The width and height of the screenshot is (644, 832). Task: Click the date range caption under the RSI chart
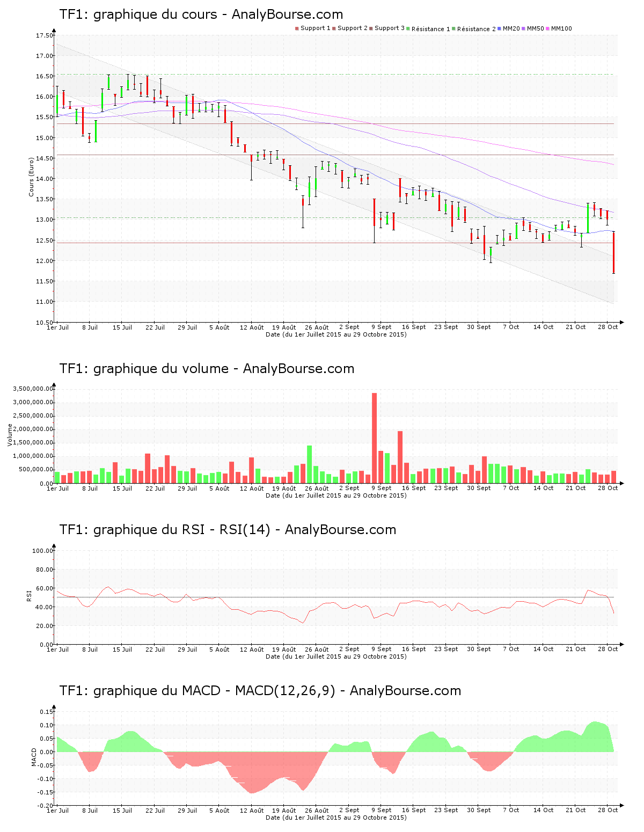tap(336, 656)
